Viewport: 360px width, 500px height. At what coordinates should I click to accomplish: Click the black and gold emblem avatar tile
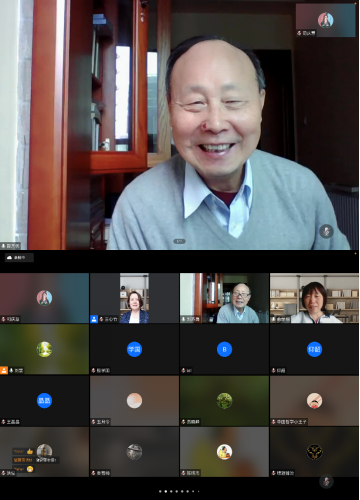click(x=314, y=452)
